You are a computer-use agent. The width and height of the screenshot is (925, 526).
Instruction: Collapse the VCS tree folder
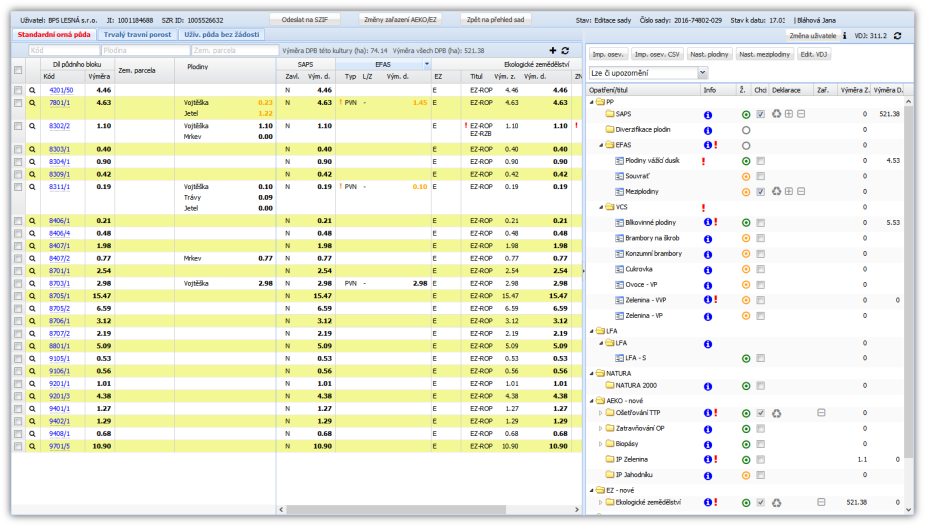601,207
